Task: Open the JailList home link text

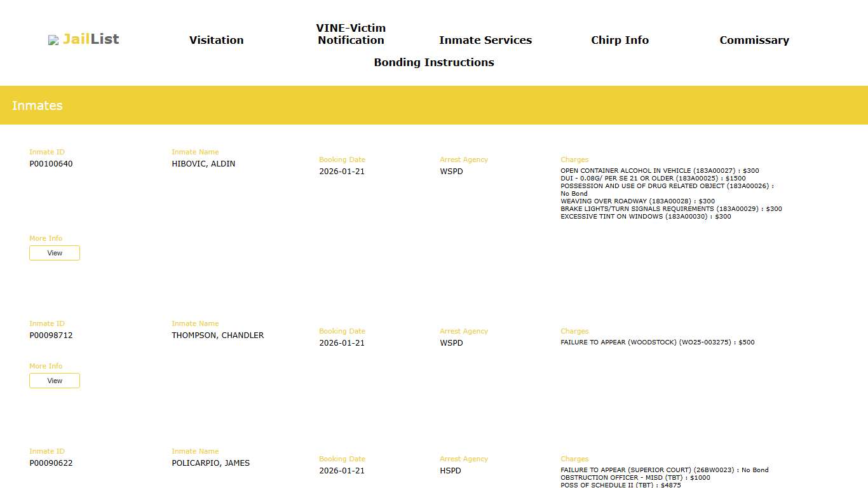Action: (91, 39)
